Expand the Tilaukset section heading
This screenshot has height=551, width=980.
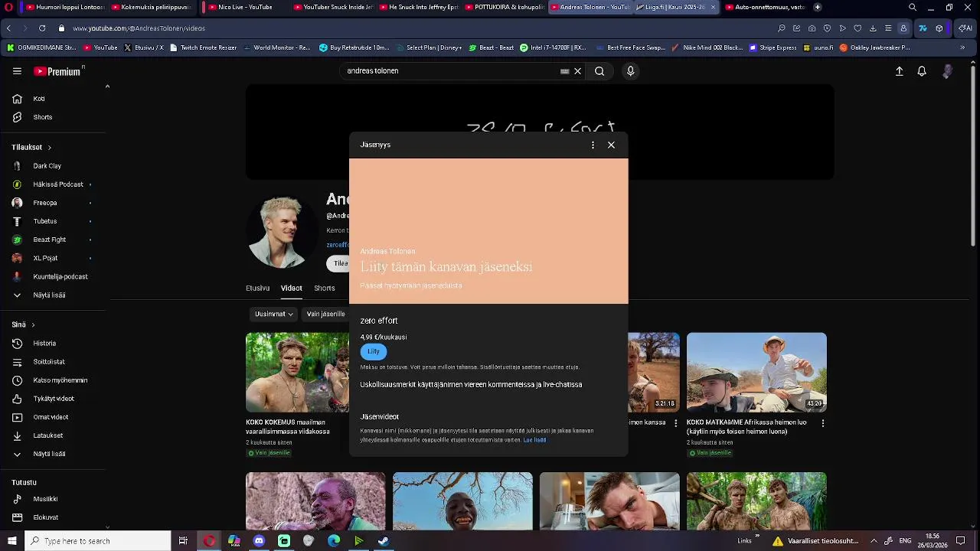click(31, 147)
